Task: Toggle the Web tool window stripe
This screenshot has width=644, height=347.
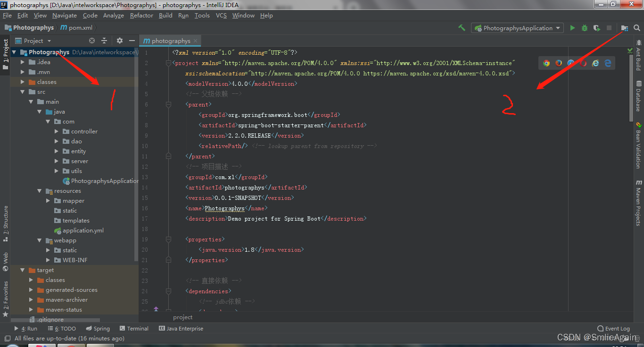Action: 5,262
